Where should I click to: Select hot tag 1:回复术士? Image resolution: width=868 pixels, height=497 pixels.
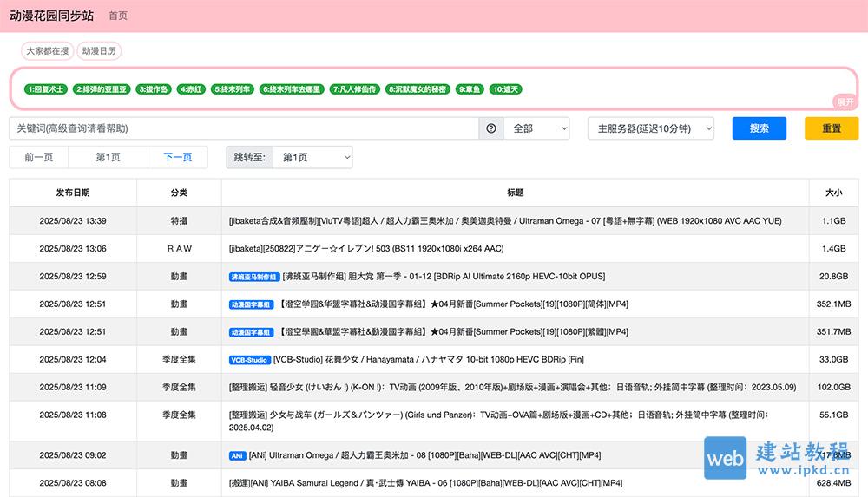point(46,89)
